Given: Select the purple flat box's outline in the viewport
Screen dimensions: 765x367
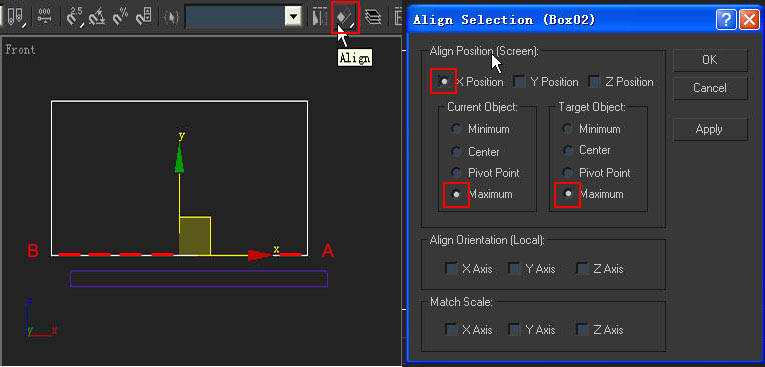Looking at the screenshot, I should tap(199, 279).
